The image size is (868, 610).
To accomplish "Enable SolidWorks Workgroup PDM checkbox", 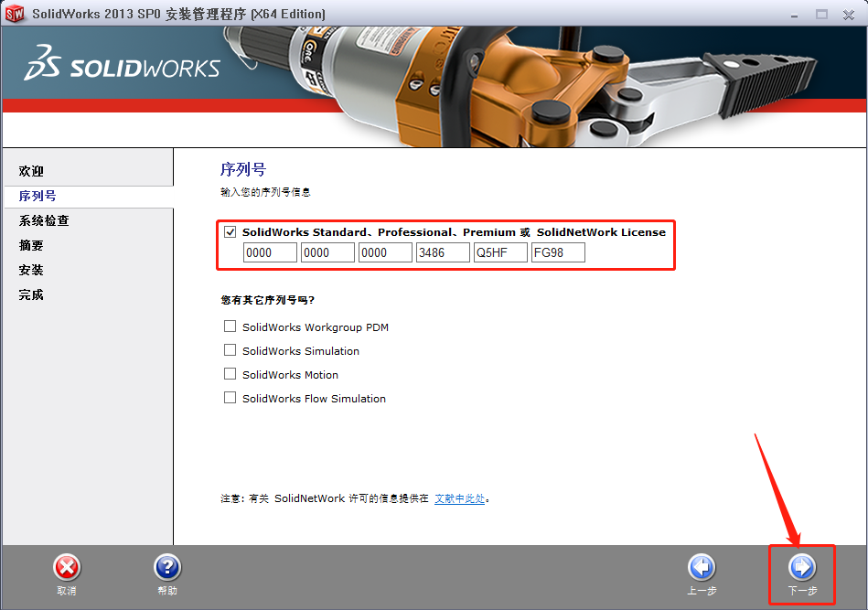I will click(230, 326).
